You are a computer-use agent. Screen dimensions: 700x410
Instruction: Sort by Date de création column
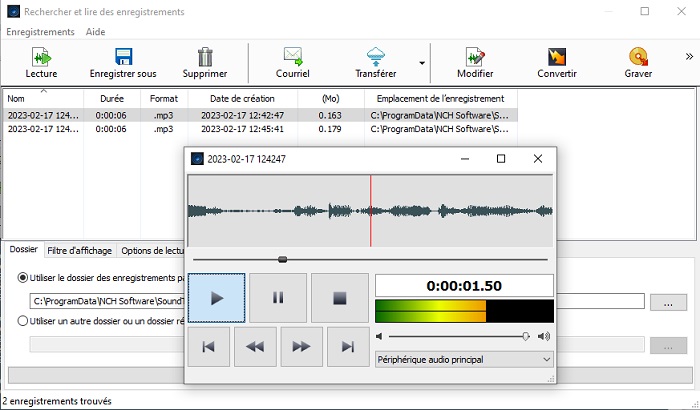click(x=242, y=99)
